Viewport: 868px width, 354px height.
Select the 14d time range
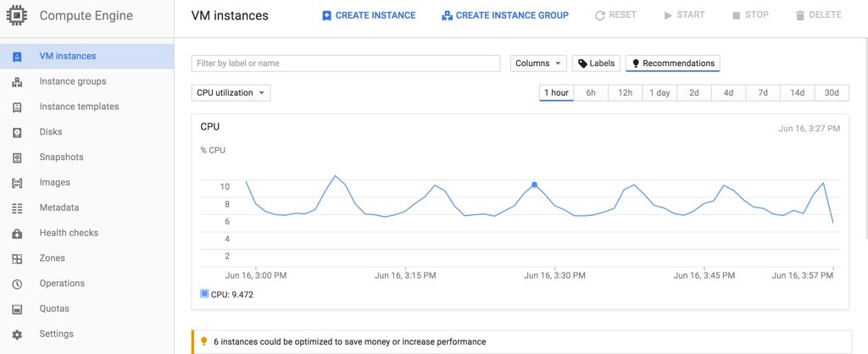coord(797,93)
